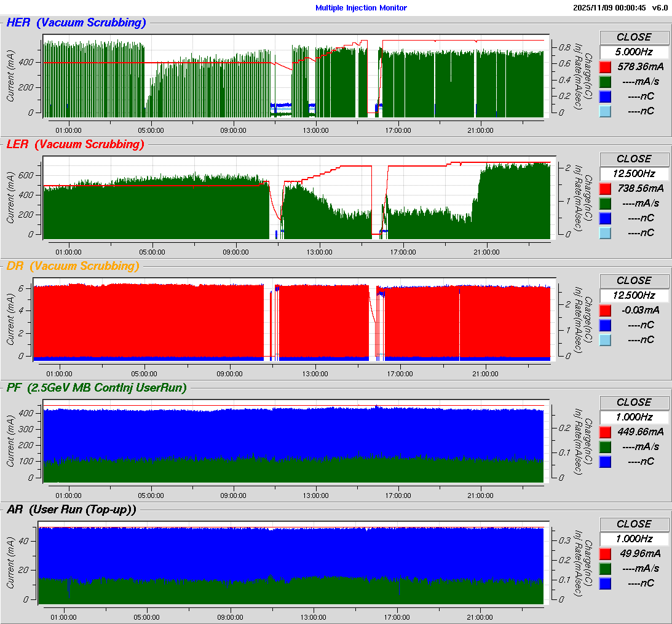Close the DR Vacuum Scrubbing panel
This screenshot has width=672, height=624.
pos(634,281)
